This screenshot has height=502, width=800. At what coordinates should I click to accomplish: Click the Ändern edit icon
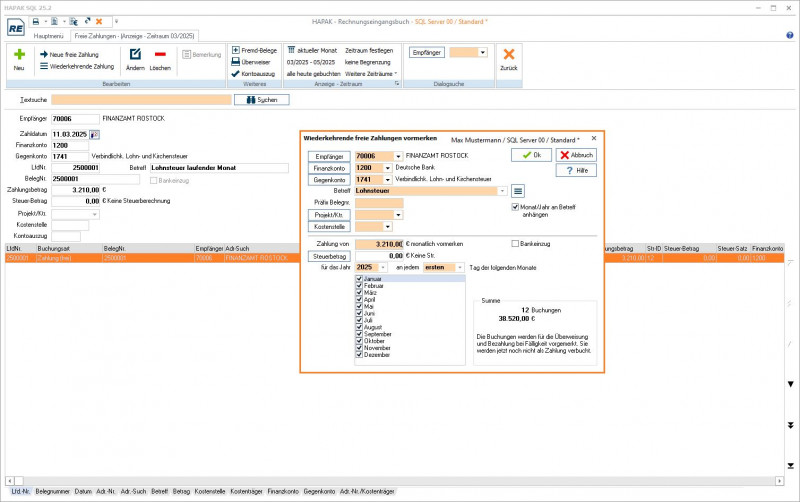click(x=135, y=55)
